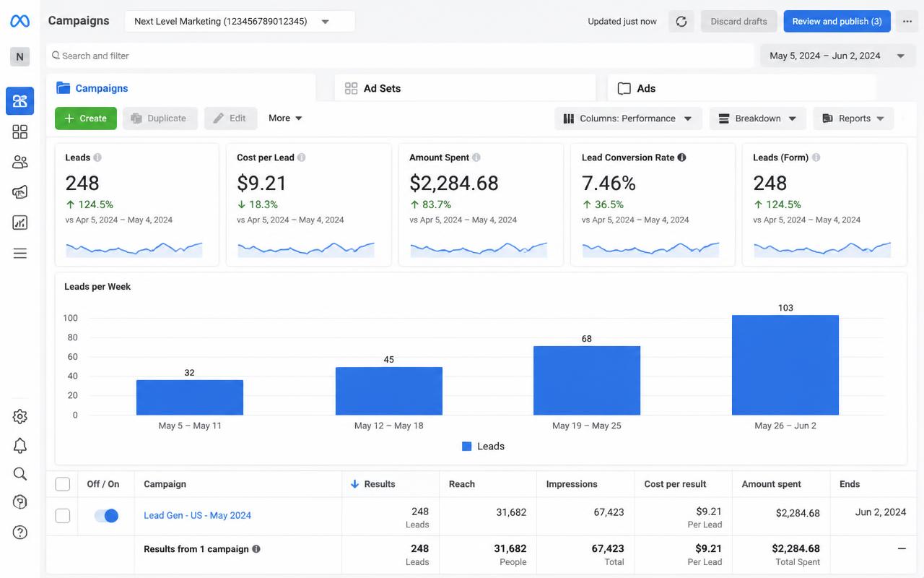Click the info icon next to Leads (Form)

[x=816, y=158]
